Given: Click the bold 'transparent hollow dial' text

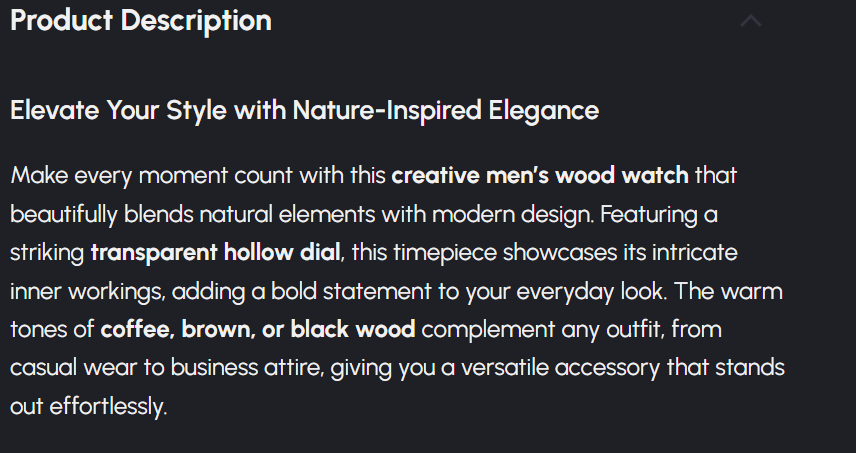Looking at the screenshot, I should (217, 252).
